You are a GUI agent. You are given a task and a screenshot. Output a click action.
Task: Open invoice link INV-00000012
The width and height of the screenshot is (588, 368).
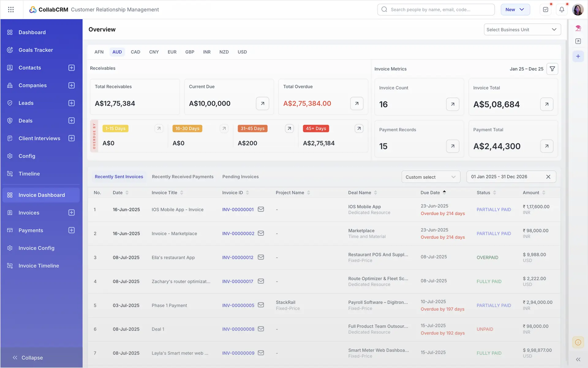coord(238,257)
